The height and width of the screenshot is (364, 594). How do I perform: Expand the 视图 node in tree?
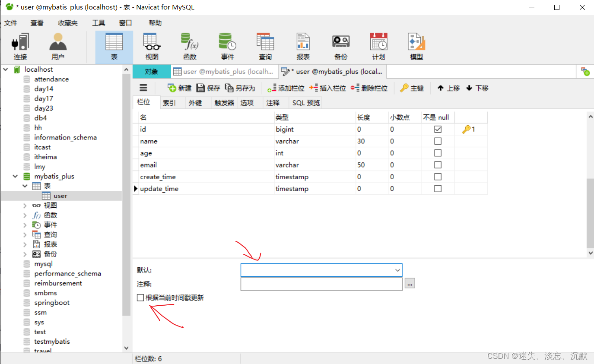(x=25, y=206)
